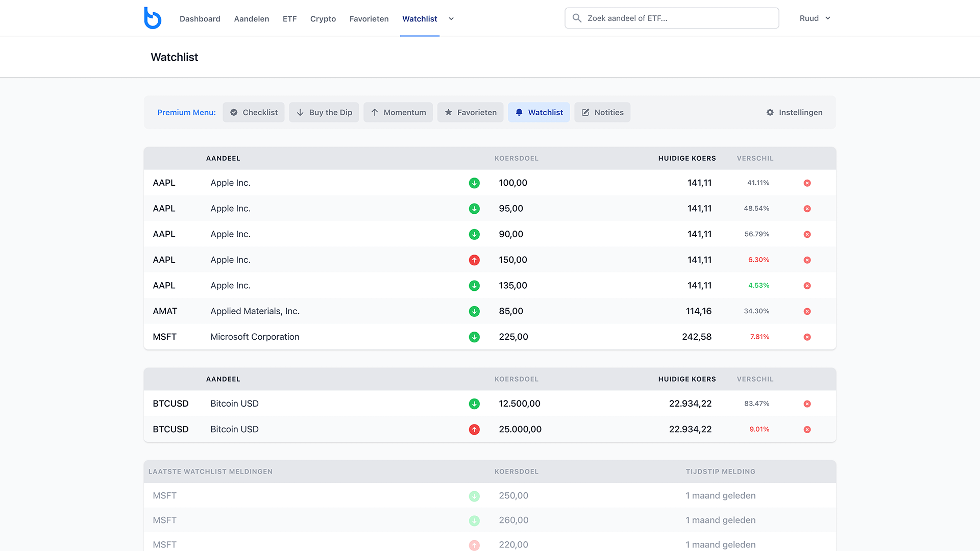This screenshot has height=551, width=980.
Task: Click the blue b logo icon
Action: [x=153, y=18]
